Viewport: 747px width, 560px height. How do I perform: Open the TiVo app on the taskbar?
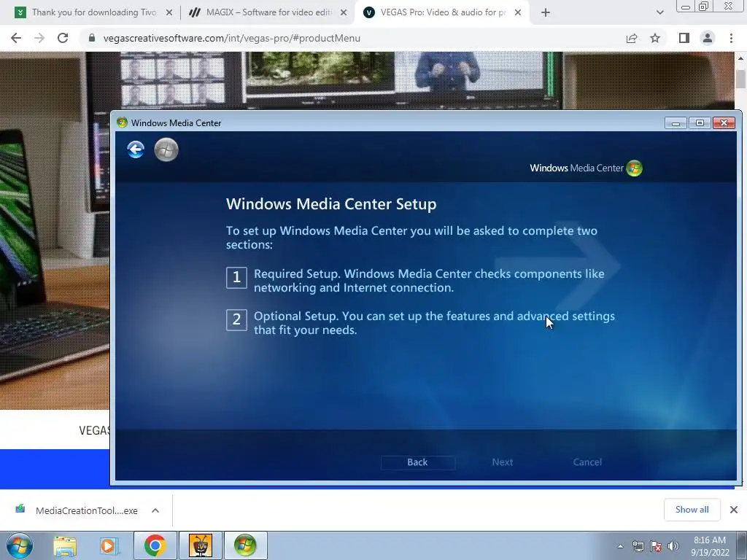200,545
